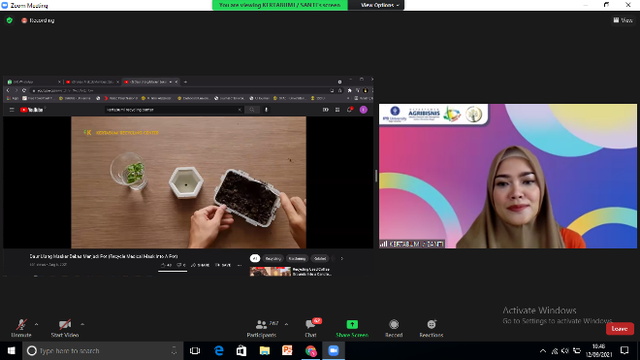Open the Participants panel
640x360 pixels.
point(262,328)
